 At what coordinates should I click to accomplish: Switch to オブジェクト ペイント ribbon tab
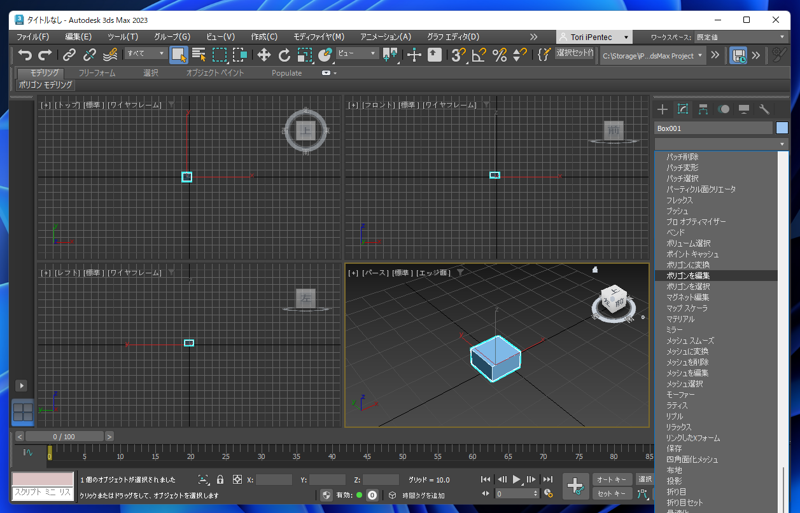[215, 73]
